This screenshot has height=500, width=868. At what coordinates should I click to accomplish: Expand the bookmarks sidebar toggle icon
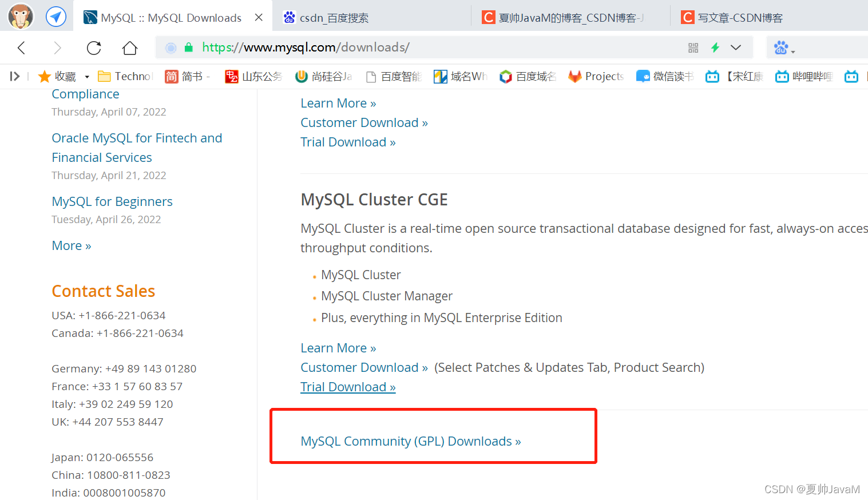coord(15,76)
